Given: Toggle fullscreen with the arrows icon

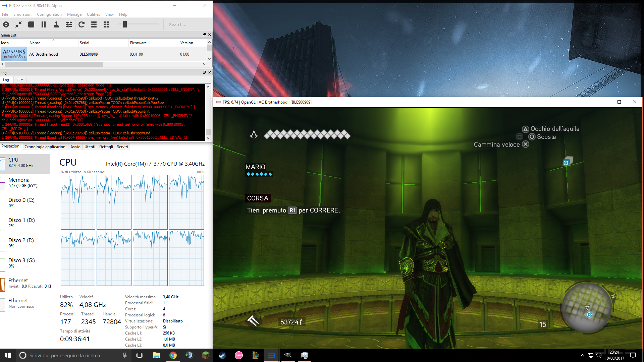Looking at the screenshot, I should [x=18, y=24].
